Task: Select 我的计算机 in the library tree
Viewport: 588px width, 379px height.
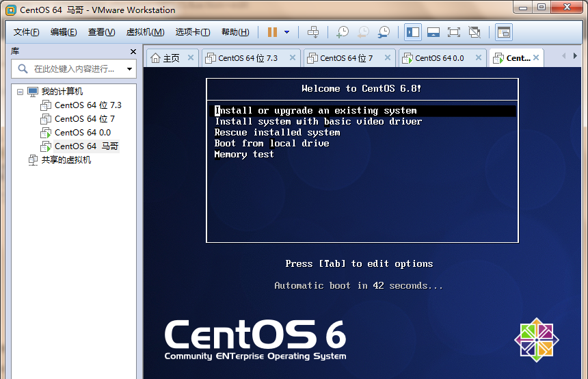Action: coord(62,92)
